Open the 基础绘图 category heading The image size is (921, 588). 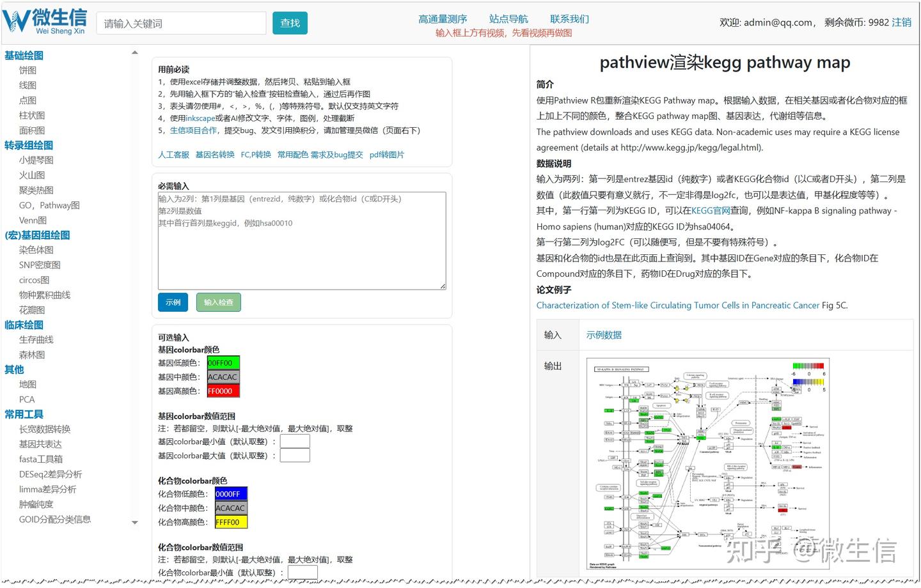click(x=24, y=56)
